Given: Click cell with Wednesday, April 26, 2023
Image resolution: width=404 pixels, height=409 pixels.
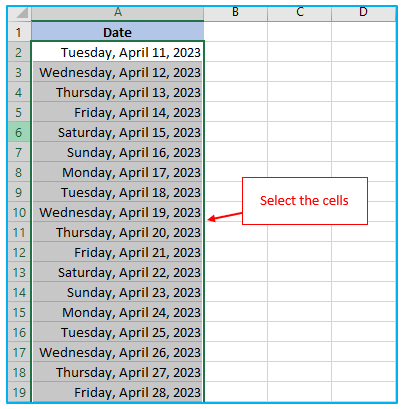Looking at the screenshot, I should (x=118, y=352).
